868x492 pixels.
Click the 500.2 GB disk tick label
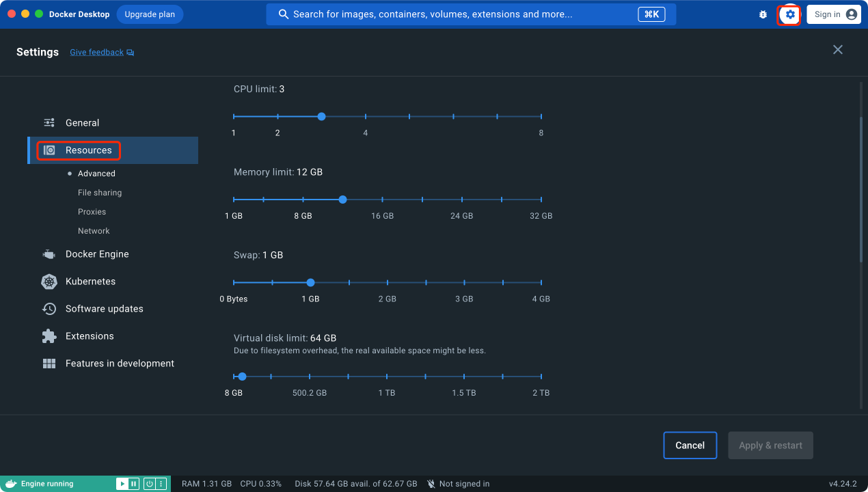click(x=310, y=393)
